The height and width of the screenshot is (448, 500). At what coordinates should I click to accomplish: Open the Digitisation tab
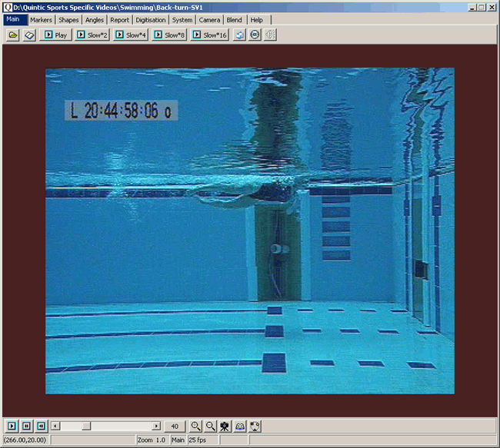pos(151,20)
